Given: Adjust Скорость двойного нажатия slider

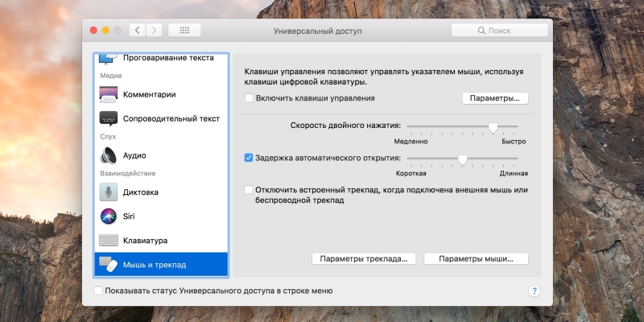Looking at the screenshot, I should [493, 128].
